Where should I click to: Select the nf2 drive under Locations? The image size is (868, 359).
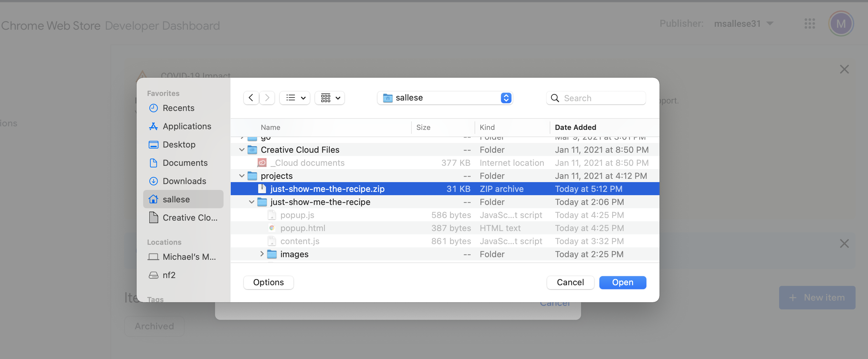click(183, 275)
